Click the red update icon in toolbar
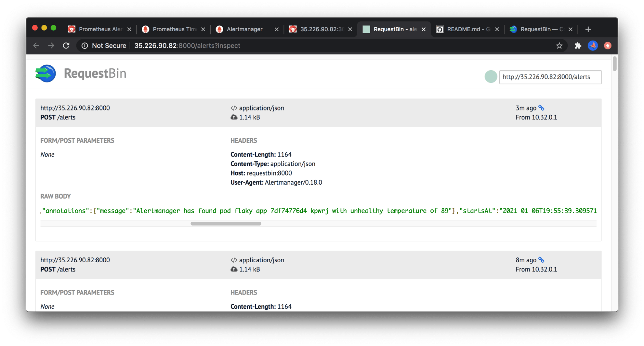Screen dimensions: 644x346 coord(608,46)
